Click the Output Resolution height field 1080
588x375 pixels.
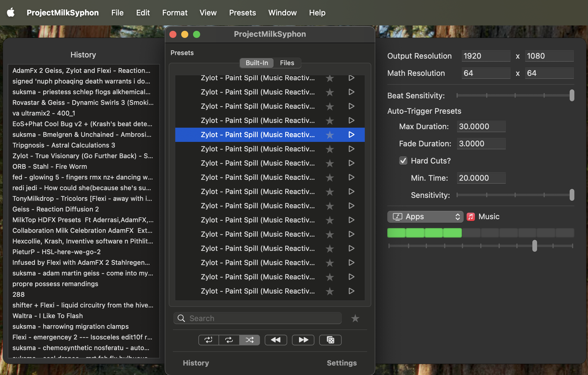(549, 56)
